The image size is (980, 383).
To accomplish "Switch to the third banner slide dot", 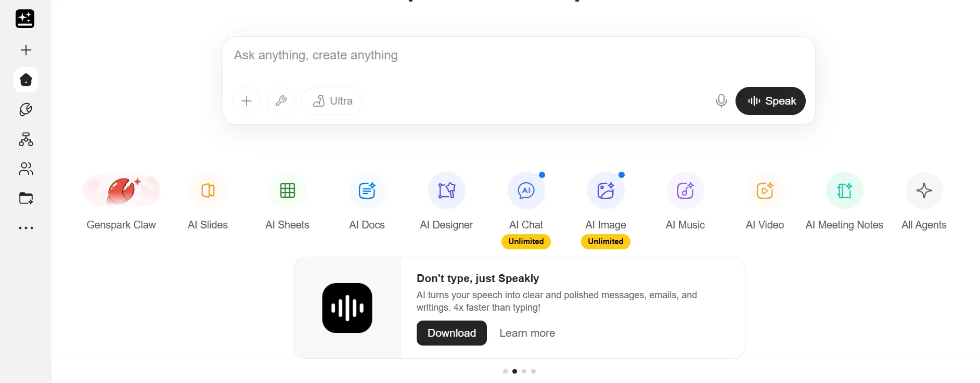I will coord(524,371).
